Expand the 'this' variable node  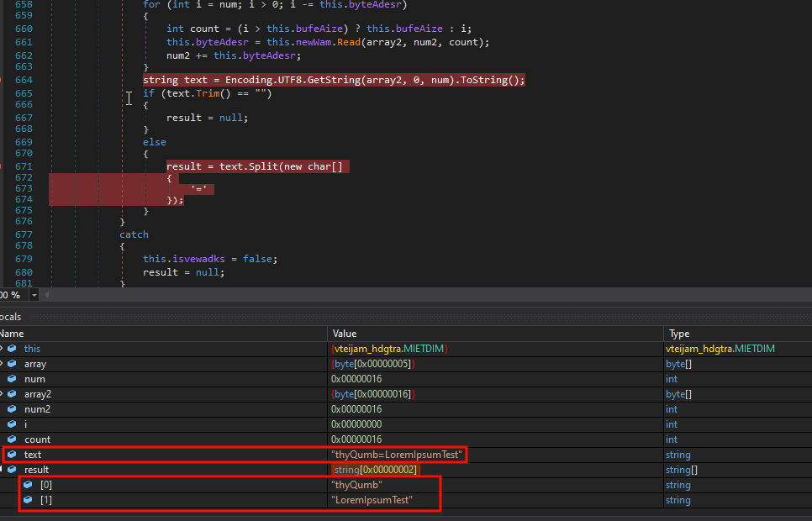tap(2, 349)
